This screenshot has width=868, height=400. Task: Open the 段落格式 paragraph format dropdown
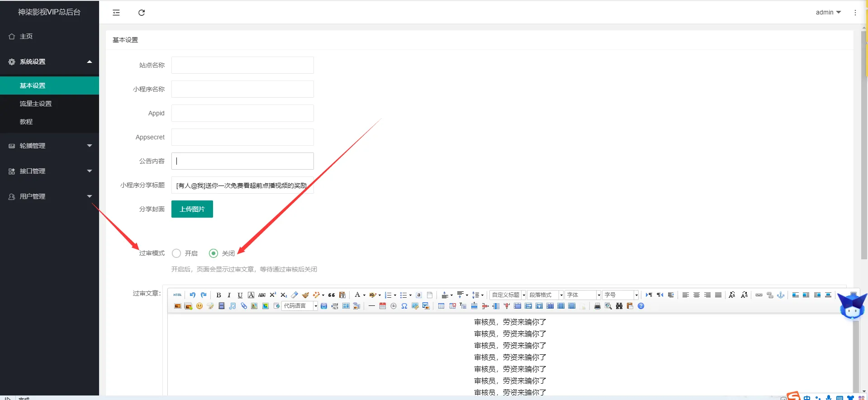pyautogui.click(x=545, y=295)
